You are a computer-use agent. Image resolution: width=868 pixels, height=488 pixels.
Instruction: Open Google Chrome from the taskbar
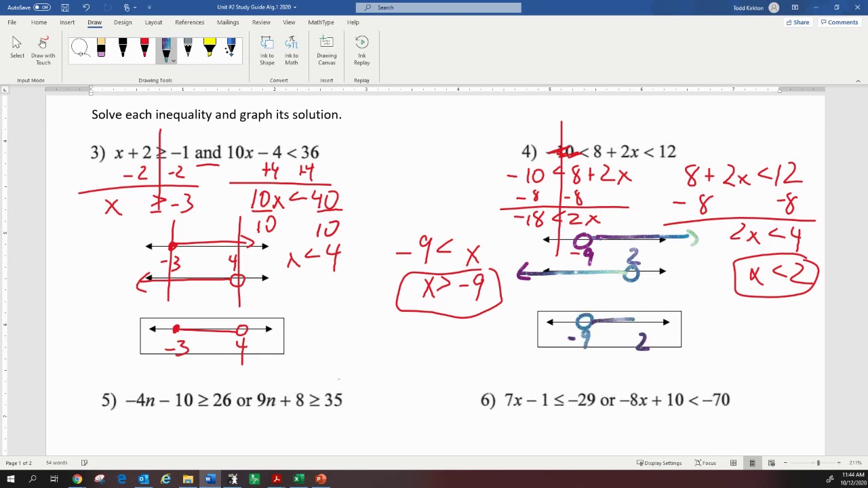(x=77, y=479)
